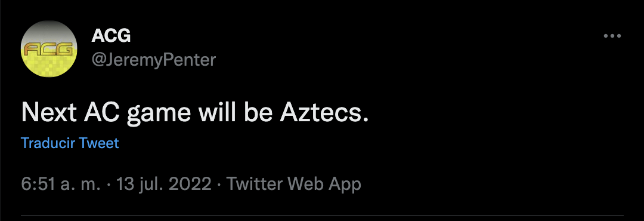Visit the @JeremyPenter handle
Screen dimensions: 644x221
click(x=153, y=60)
